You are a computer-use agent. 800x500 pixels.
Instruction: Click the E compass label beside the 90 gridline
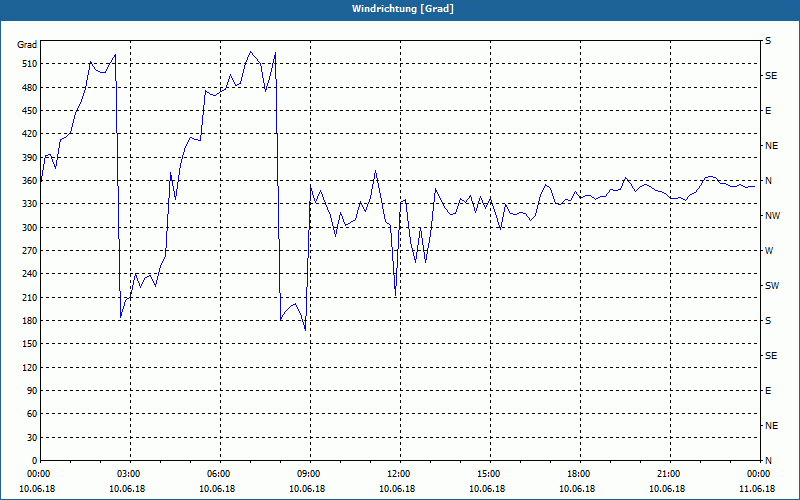[x=768, y=391]
